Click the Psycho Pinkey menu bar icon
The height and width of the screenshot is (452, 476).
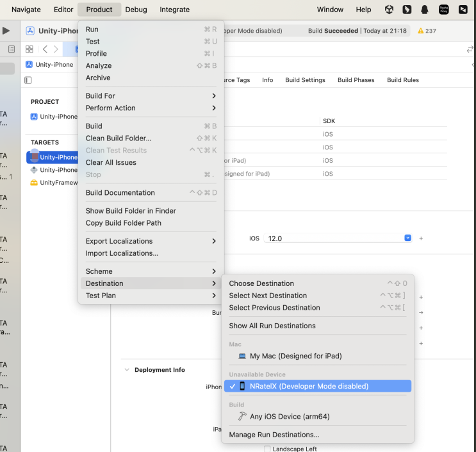pyautogui.click(x=443, y=10)
